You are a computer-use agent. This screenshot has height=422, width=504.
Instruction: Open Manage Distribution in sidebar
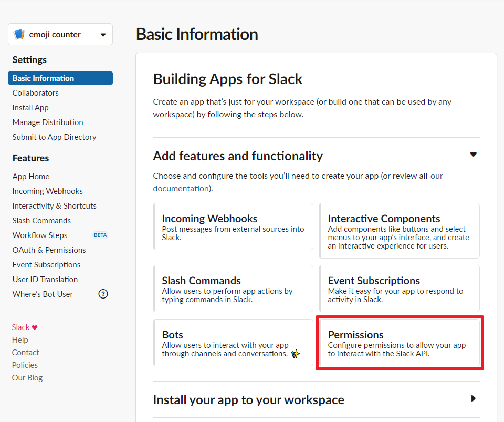tap(48, 122)
